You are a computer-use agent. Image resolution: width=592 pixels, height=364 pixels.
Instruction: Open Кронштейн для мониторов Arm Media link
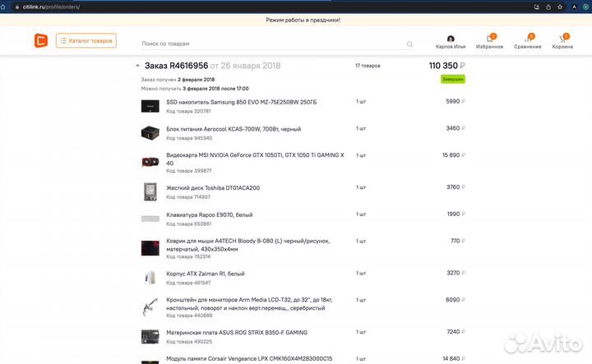(249, 304)
